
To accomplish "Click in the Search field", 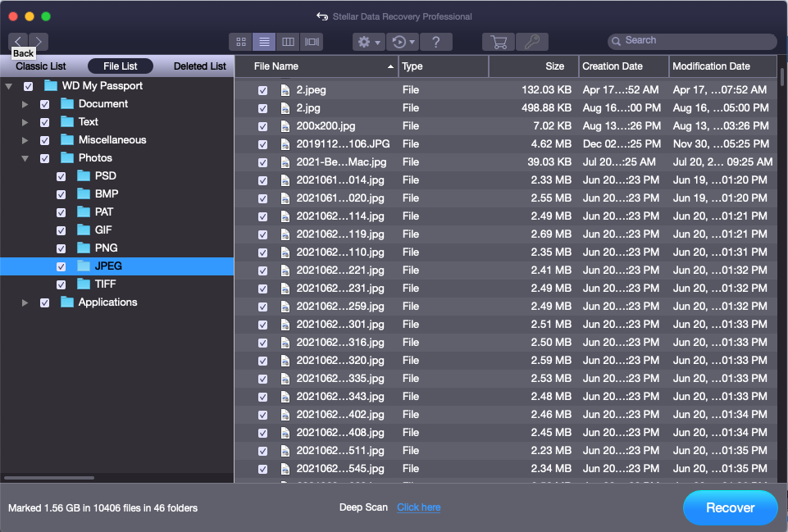I will pyautogui.click(x=697, y=40).
